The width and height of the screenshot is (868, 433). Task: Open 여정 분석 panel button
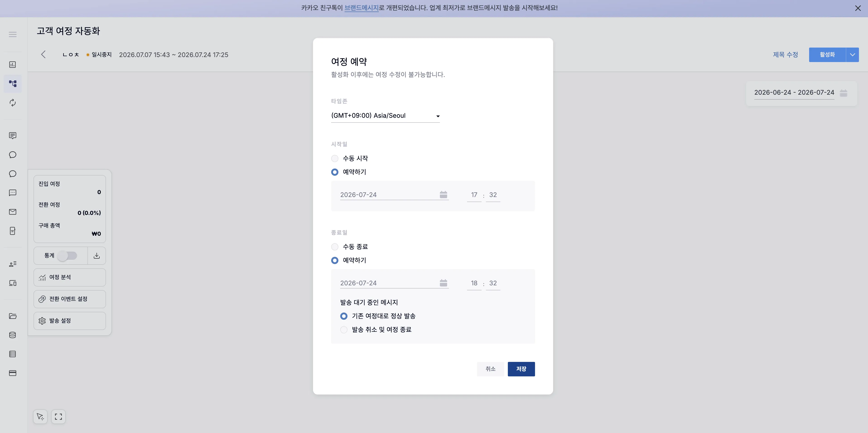70,277
